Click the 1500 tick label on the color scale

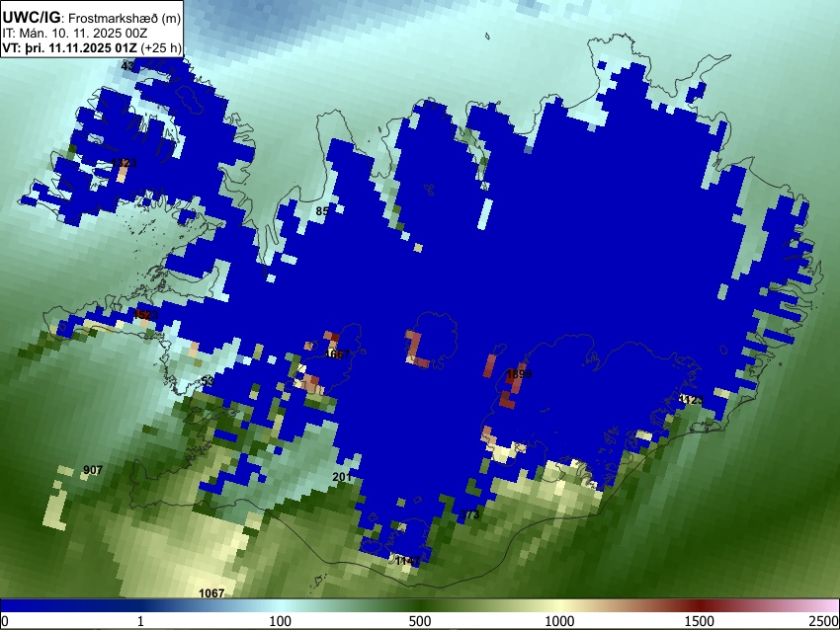(x=699, y=621)
